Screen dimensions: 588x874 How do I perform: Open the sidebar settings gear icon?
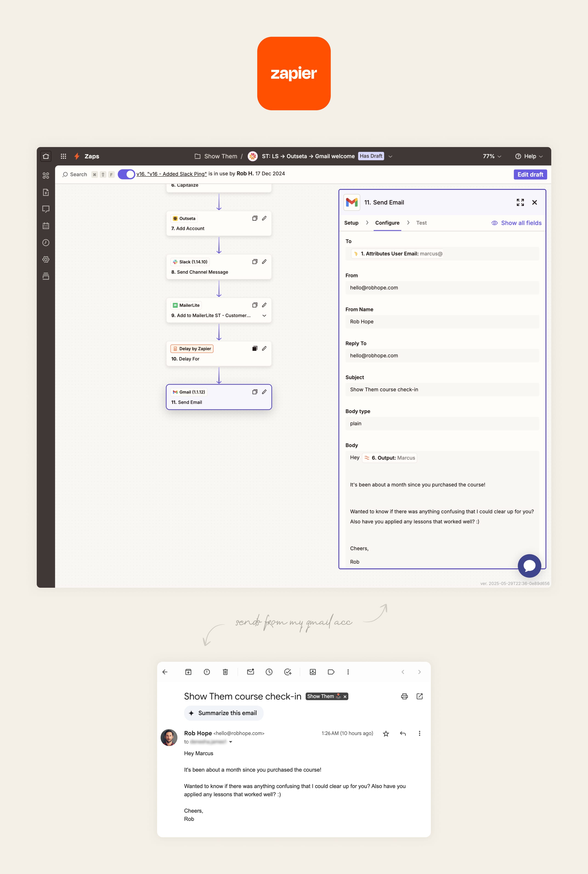[46, 260]
